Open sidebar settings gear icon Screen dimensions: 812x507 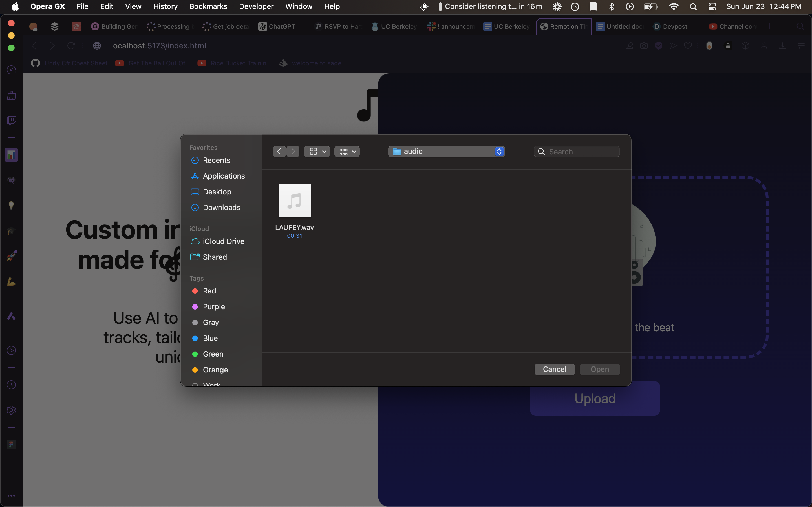point(11,410)
